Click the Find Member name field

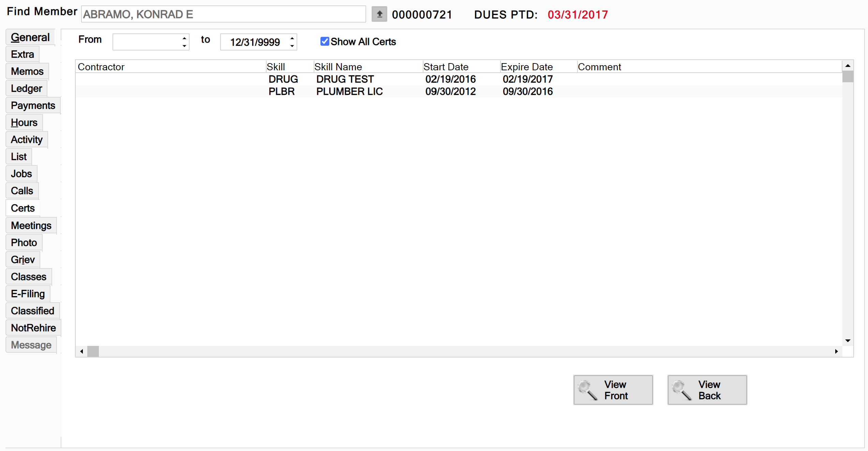pyautogui.click(x=223, y=14)
